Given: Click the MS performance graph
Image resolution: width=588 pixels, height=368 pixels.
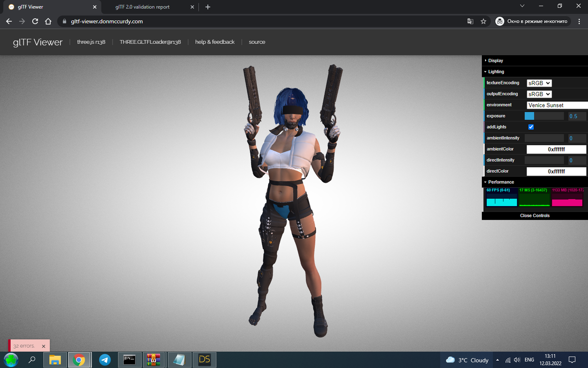Looking at the screenshot, I should 534,197.
